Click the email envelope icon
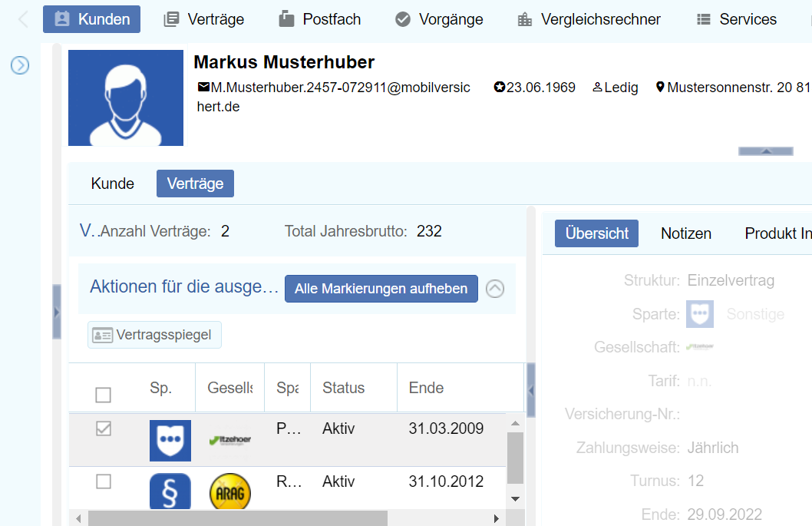Screen dimensions: 812x526 203,88
